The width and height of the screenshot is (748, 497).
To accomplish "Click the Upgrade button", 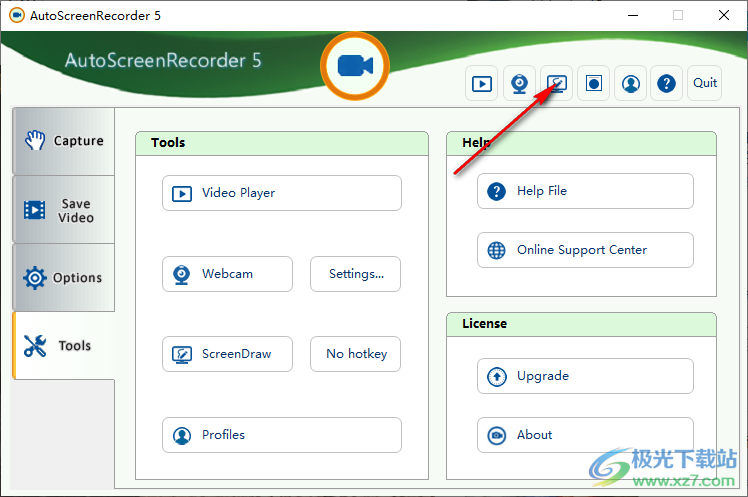I will click(x=585, y=376).
